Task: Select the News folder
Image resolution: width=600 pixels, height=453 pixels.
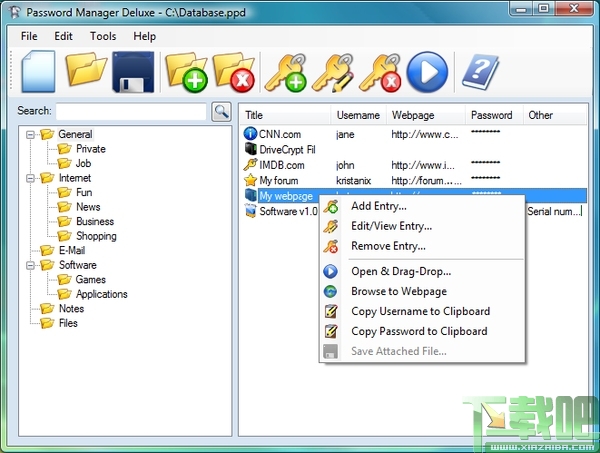Action: click(x=88, y=207)
